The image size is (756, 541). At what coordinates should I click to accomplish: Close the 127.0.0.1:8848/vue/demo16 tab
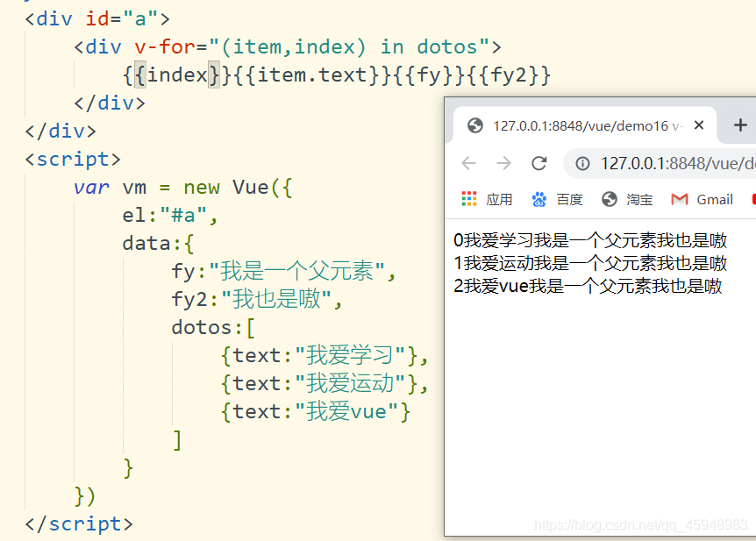(699, 125)
